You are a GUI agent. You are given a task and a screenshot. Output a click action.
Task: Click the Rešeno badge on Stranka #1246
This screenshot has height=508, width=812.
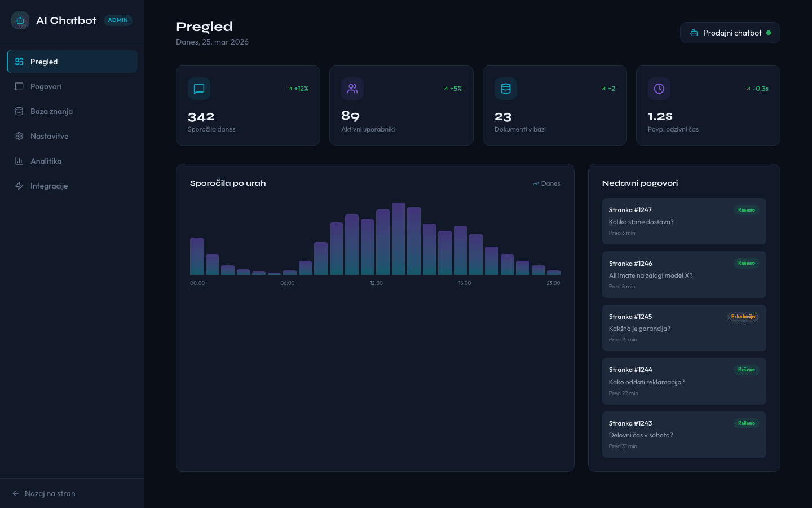click(747, 263)
